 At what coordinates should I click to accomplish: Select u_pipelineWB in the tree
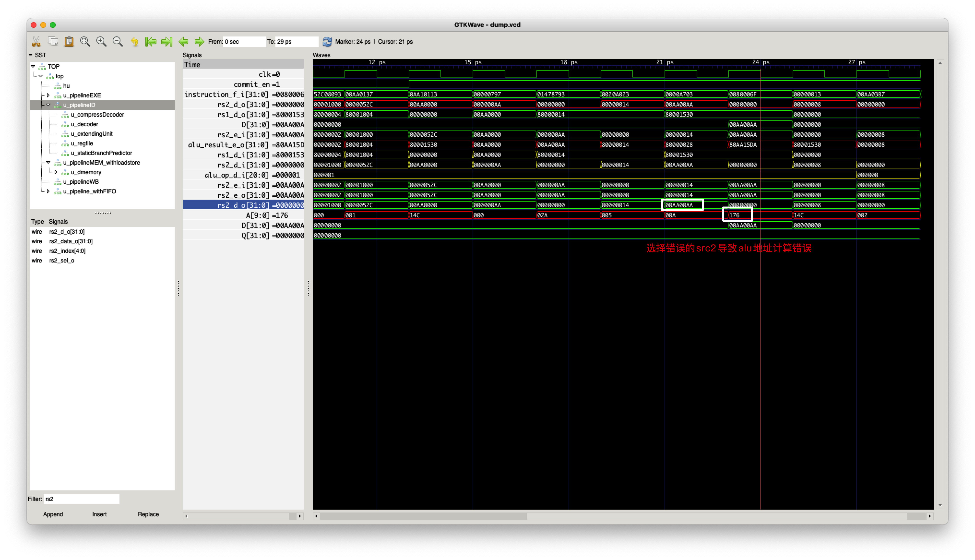(81, 182)
